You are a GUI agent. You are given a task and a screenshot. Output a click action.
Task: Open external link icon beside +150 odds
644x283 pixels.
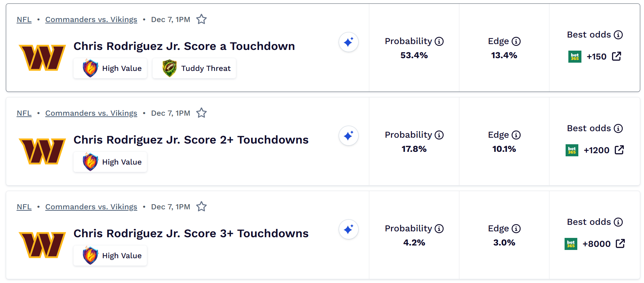click(617, 56)
